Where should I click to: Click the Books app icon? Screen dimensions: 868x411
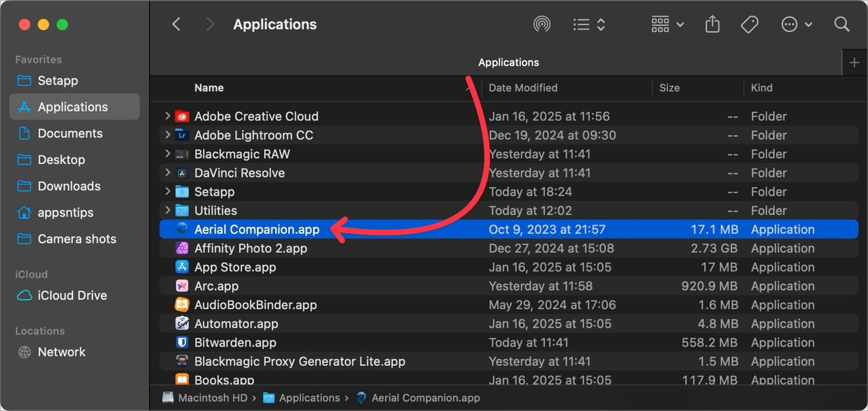pyautogui.click(x=182, y=380)
